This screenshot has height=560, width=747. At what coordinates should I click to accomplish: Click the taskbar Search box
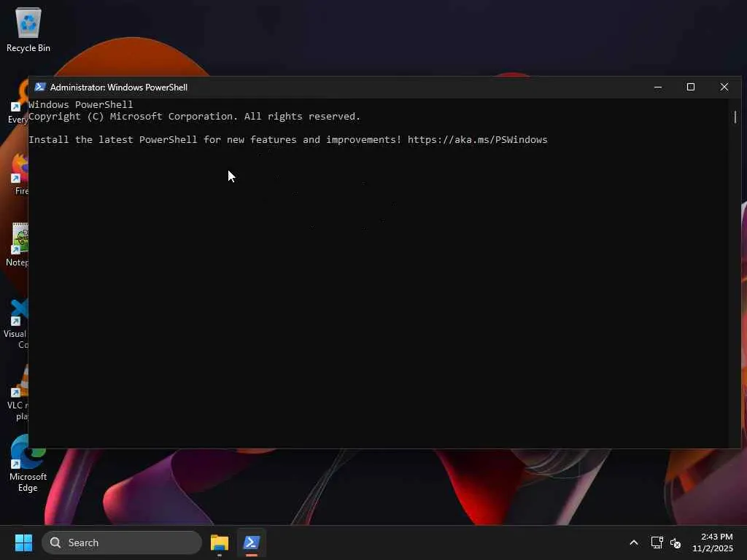tap(122, 542)
